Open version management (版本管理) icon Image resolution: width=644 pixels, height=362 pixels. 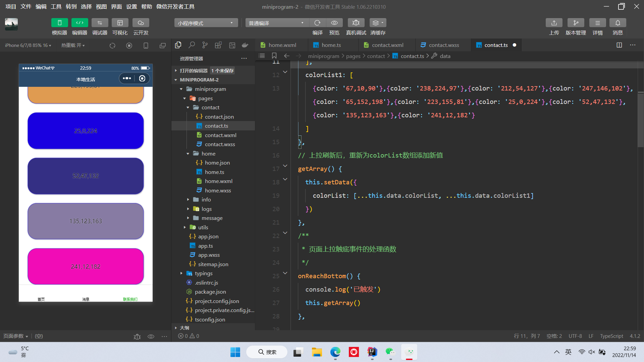(576, 23)
